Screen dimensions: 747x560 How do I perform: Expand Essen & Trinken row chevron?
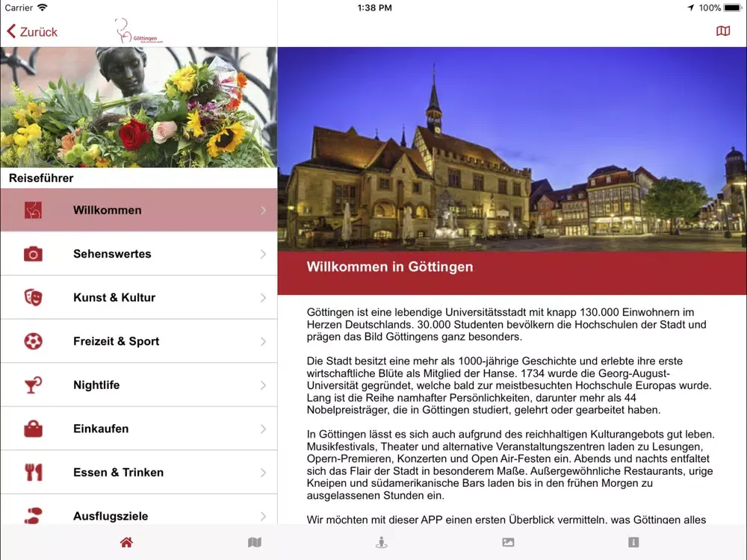pos(264,473)
